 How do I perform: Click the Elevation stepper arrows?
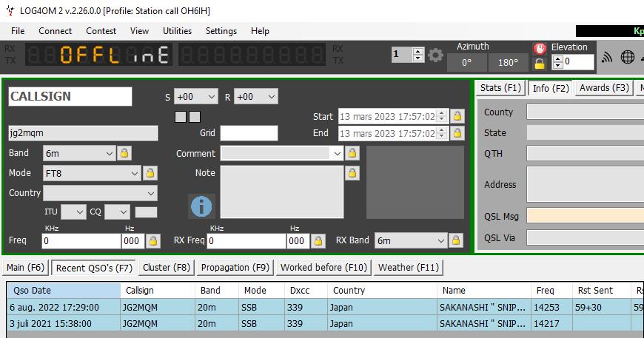[557, 62]
